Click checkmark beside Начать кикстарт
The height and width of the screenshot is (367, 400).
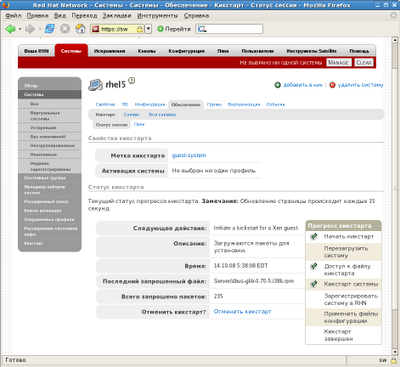(x=314, y=236)
